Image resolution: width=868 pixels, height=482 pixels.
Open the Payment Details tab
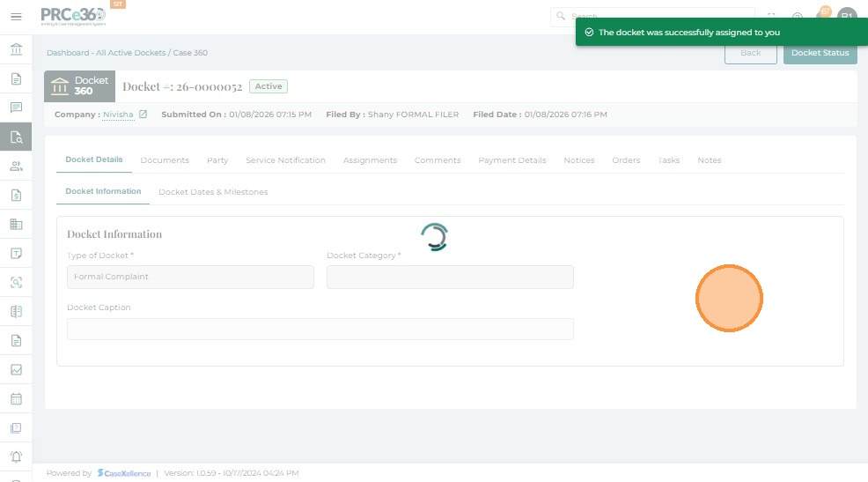(511, 160)
